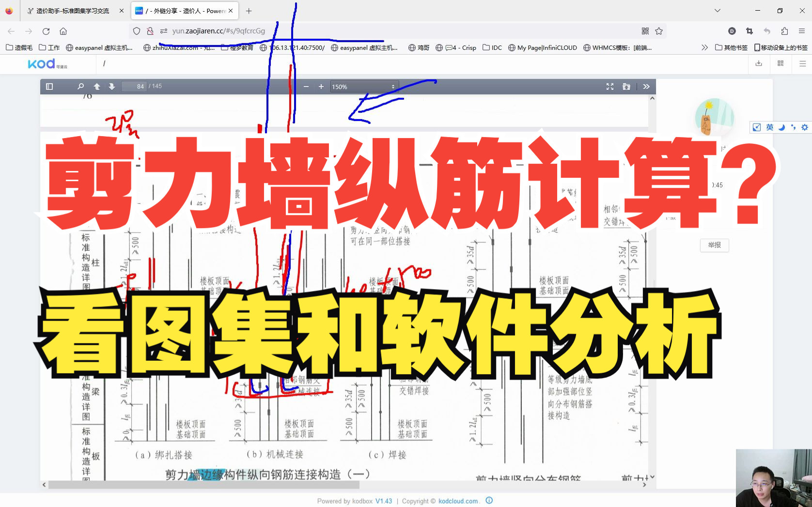Toggle input method moon icon
The image size is (812, 507).
coord(781,127)
